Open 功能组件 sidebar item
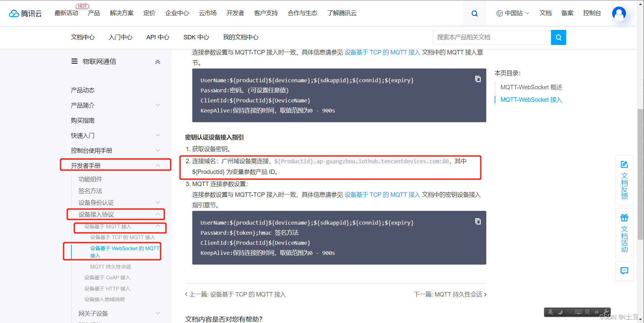Viewport: 644px width, 323px height. pos(90,179)
